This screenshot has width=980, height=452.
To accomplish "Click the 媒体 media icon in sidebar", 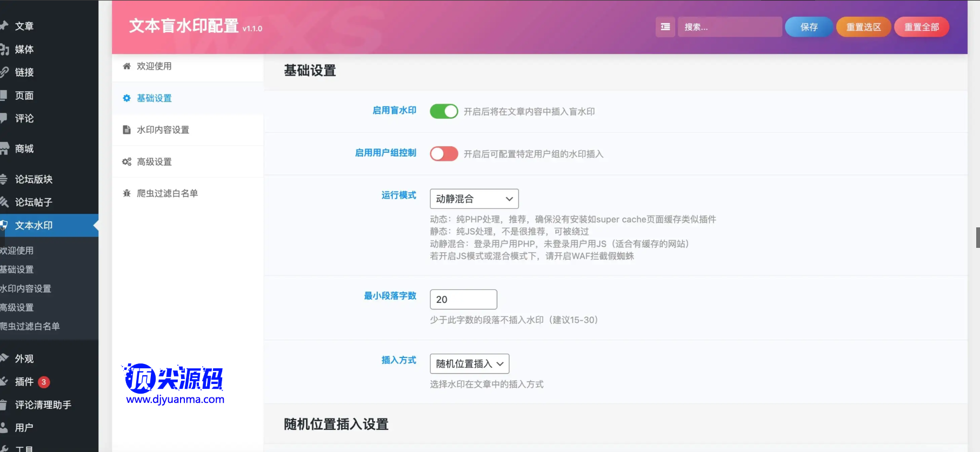I will click(x=4, y=50).
